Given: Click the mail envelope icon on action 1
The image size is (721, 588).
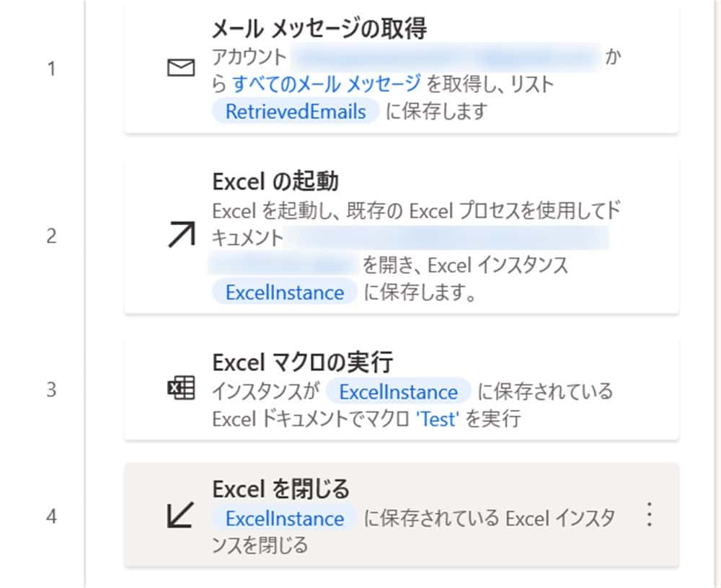Looking at the screenshot, I should coord(182,66).
